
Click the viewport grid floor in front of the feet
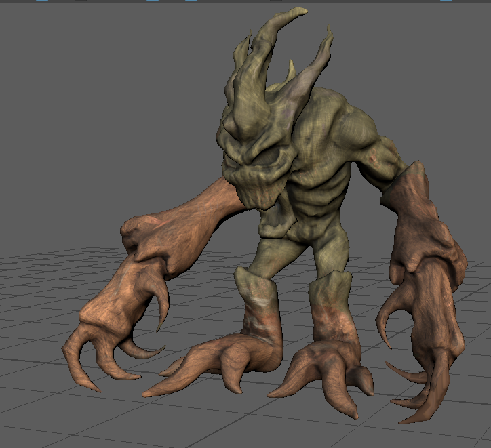point(271,420)
